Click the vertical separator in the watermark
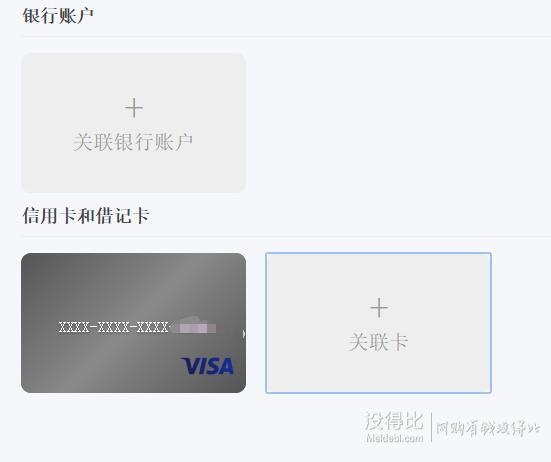Screen dimensions: 551x462 pyautogui.click(x=431, y=427)
